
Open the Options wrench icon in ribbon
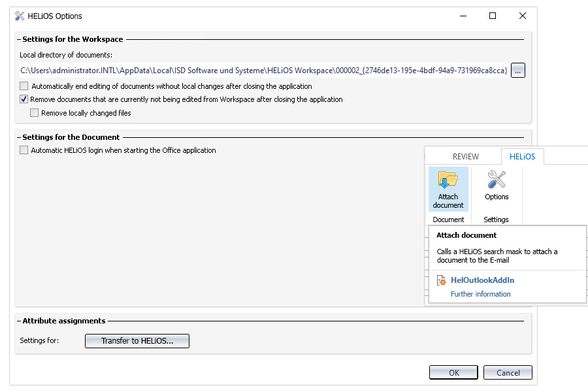click(x=497, y=179)
